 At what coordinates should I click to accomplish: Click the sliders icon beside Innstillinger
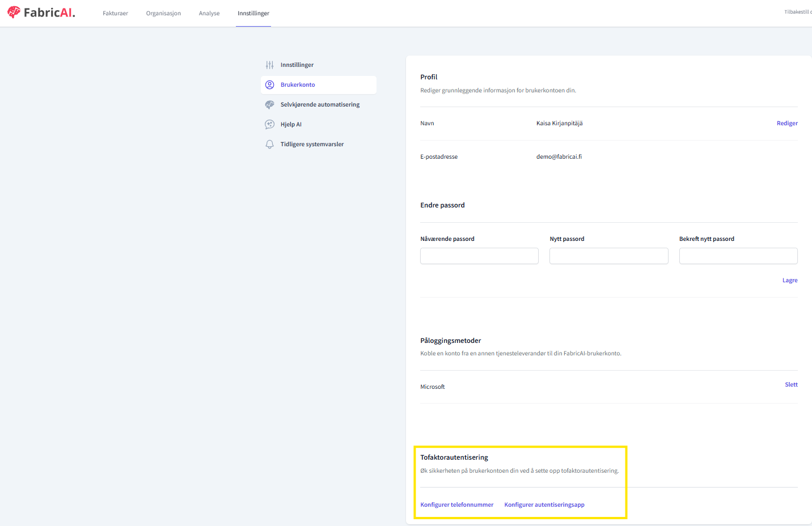point(270,65)
